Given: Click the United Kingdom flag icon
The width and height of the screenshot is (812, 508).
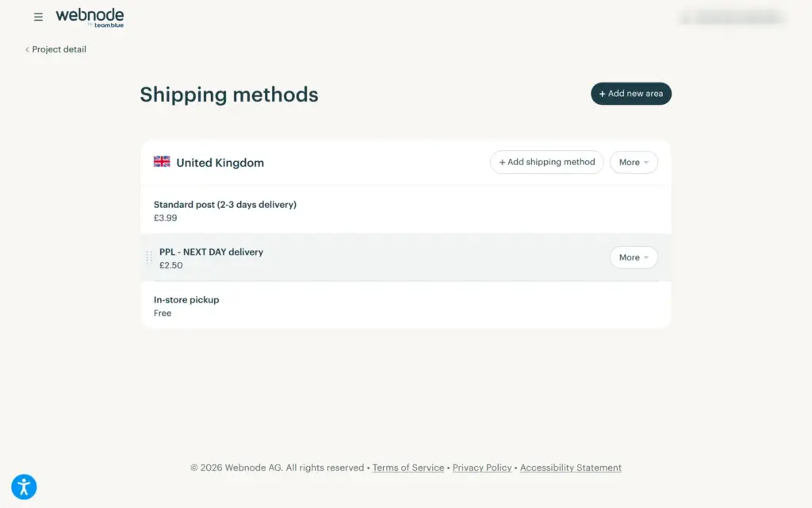Looking at the screenshot, I should [162, 162].
